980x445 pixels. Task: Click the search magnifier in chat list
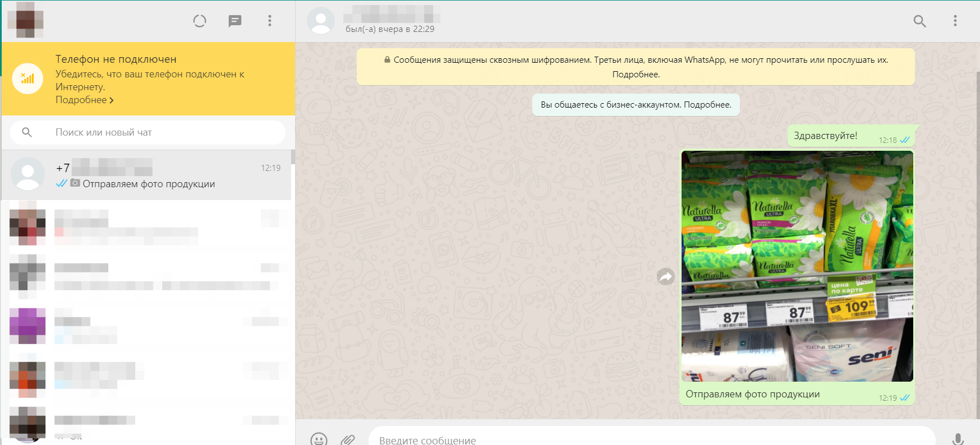(x=27, y=132)
